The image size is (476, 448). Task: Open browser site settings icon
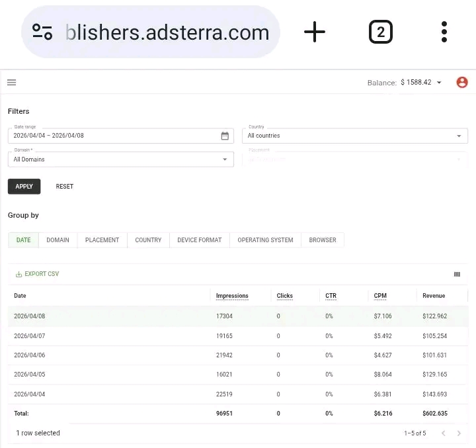click(x=42, y=32)
